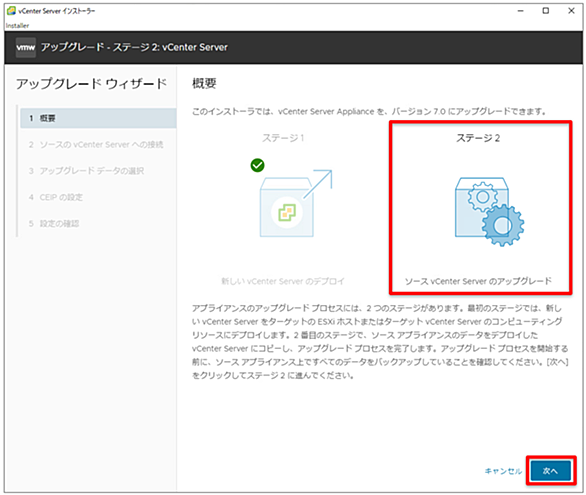Click the Stage 2 gears icon
Image resolution: width=586 pixels, height=495 pixels.
coord(489,211)
